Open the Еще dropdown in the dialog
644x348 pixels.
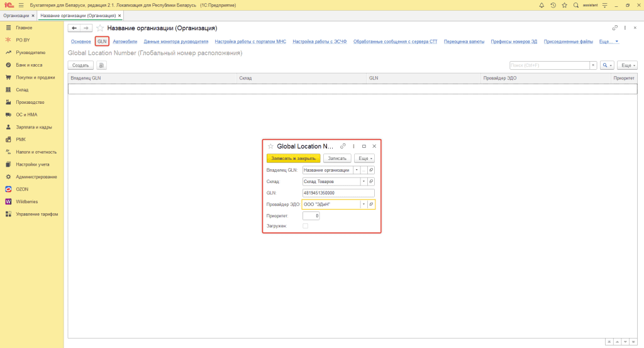(364, 159)
